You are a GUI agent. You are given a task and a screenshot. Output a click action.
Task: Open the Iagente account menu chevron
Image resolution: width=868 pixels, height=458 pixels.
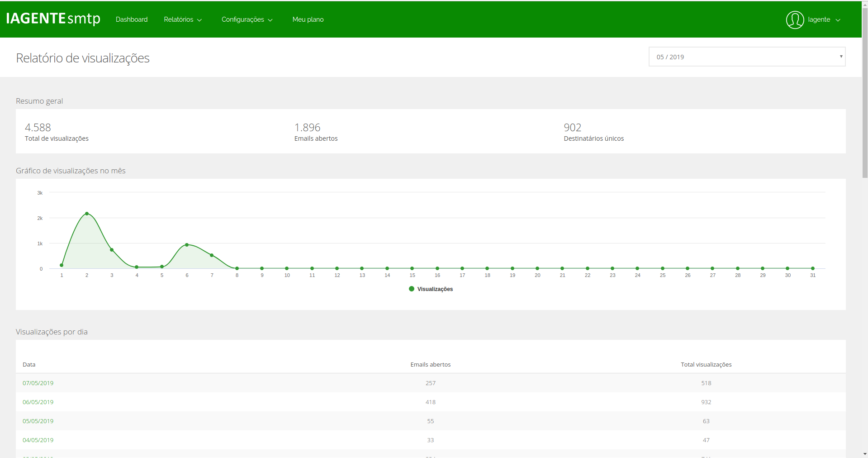coord(838,20)
